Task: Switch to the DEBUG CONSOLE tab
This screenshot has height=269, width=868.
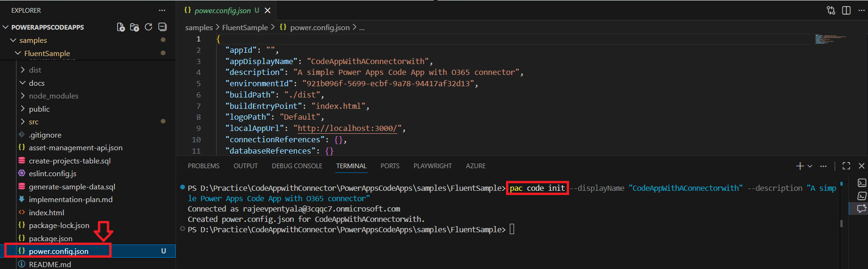Action: coord(297,166)
